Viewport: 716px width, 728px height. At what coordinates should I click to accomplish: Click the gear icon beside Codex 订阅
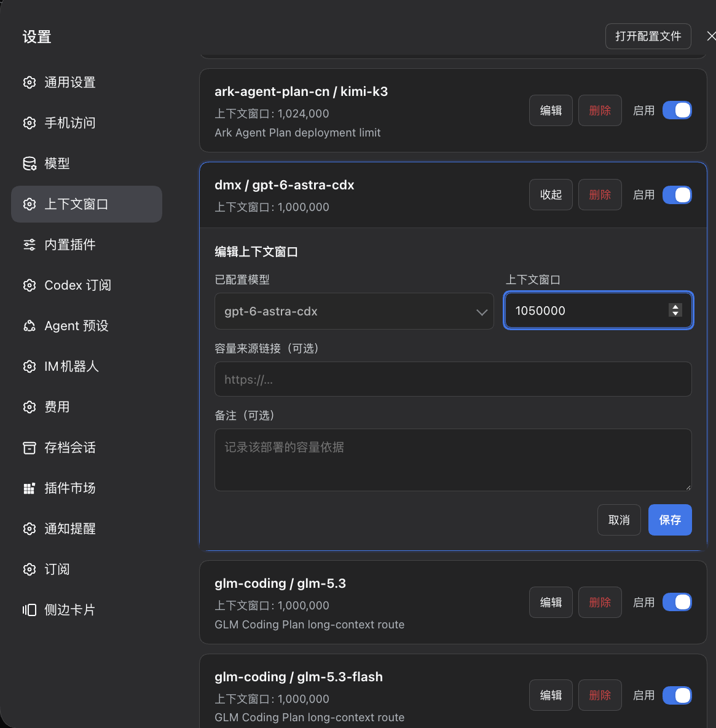point(30,285)
